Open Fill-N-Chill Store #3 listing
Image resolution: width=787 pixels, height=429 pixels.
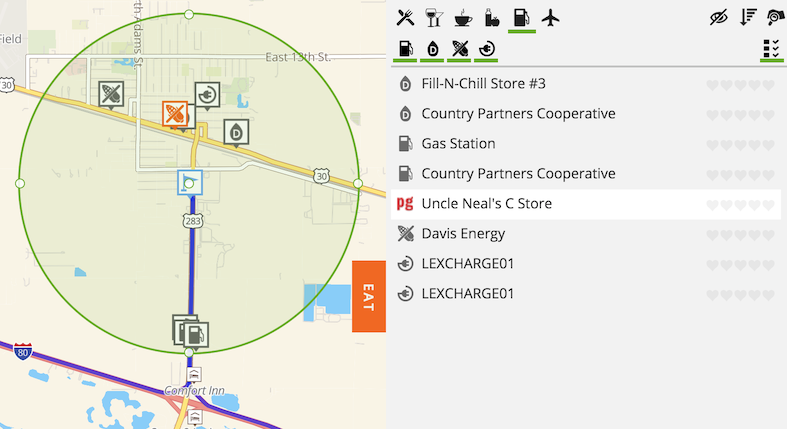pos(484,84)
